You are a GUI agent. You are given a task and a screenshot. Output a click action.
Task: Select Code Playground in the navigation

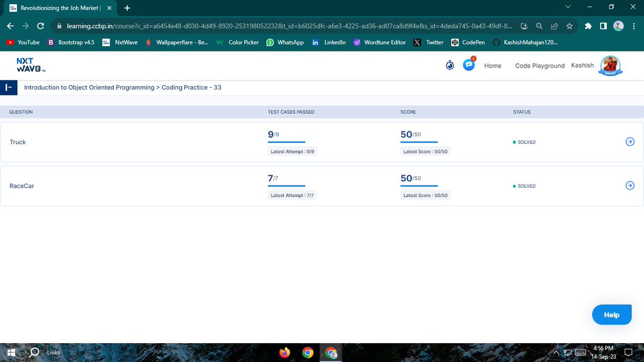point(539,65)
